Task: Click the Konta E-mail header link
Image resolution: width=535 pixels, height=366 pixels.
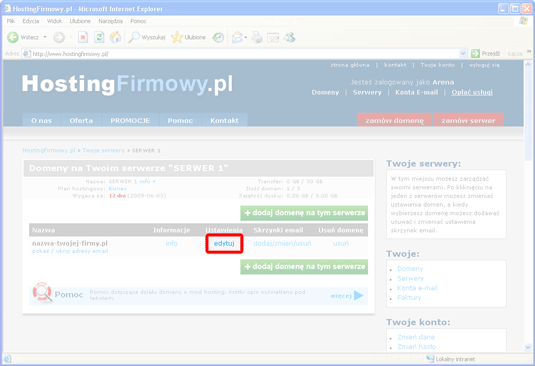Action: [416, 92]
